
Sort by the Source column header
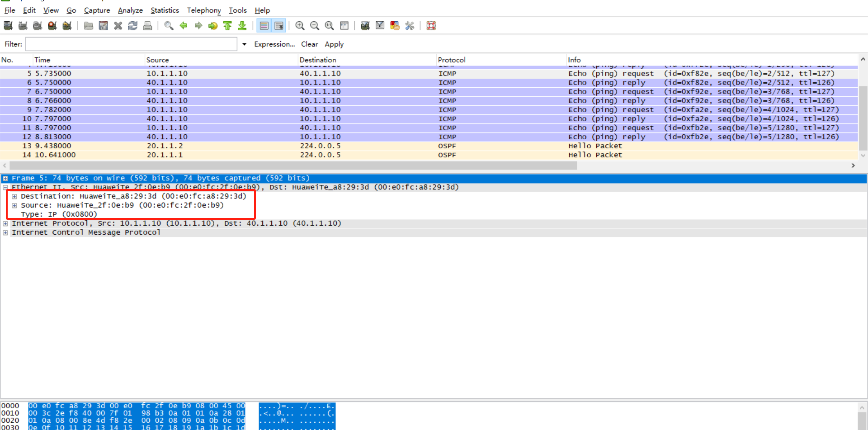(221, 60)
